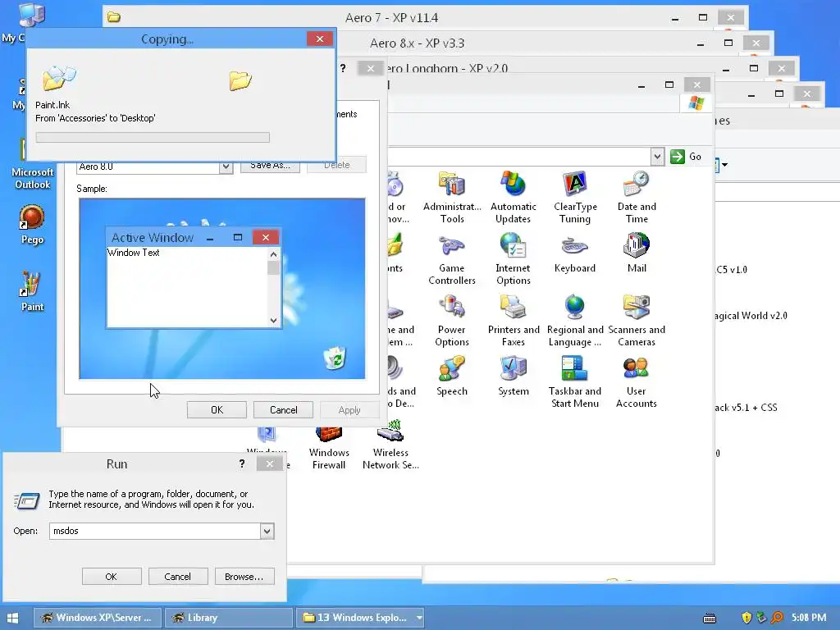Click the security shield tray icon

(x=746, y=618)
